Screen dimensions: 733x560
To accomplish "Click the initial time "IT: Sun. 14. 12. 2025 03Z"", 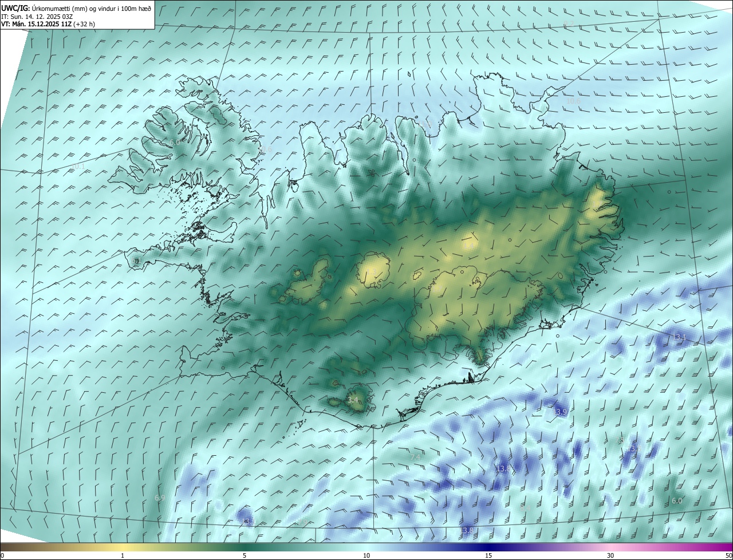I will coord(38,16).
